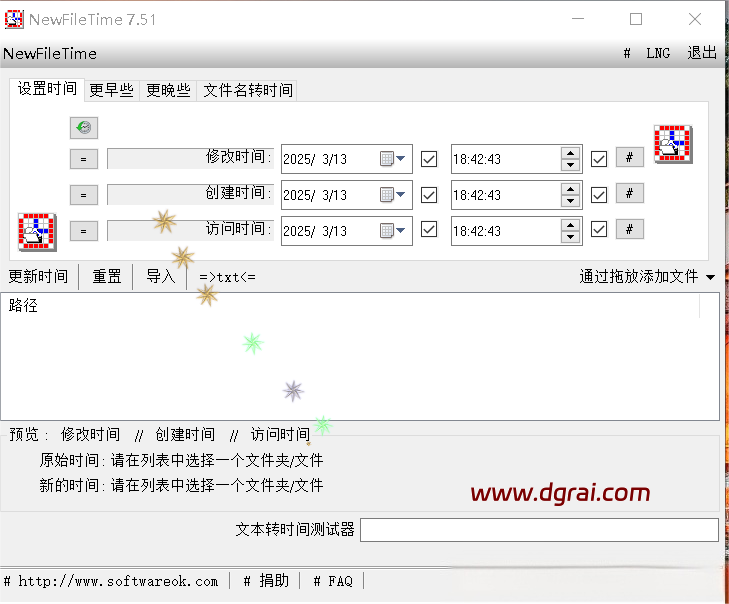Click the large NewFileTime logo at right

[673, 144]
